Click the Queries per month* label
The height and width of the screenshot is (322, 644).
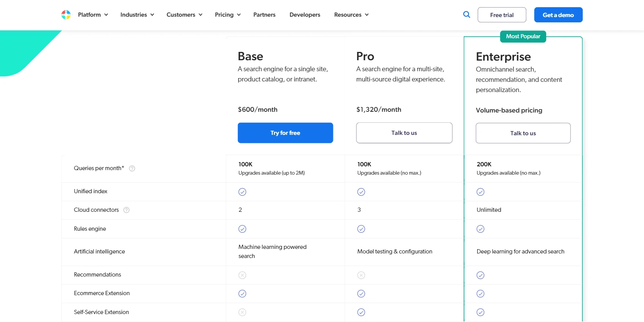(x=99, y=168)
